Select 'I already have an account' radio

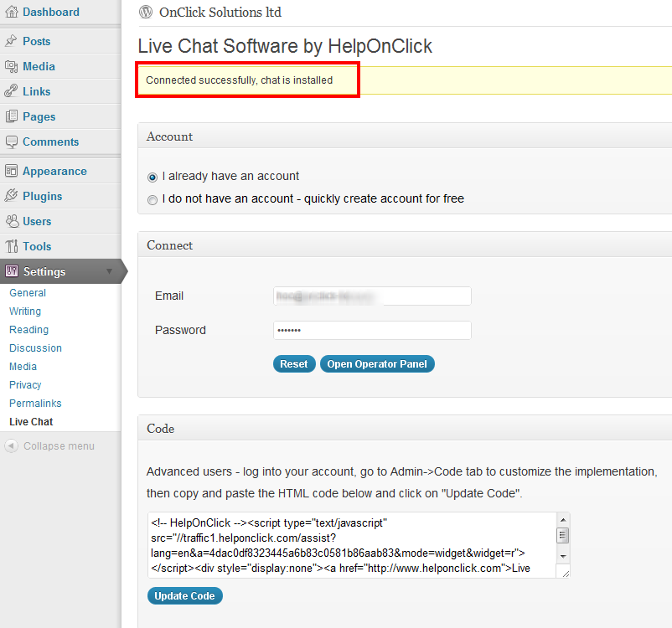point(152,177)
